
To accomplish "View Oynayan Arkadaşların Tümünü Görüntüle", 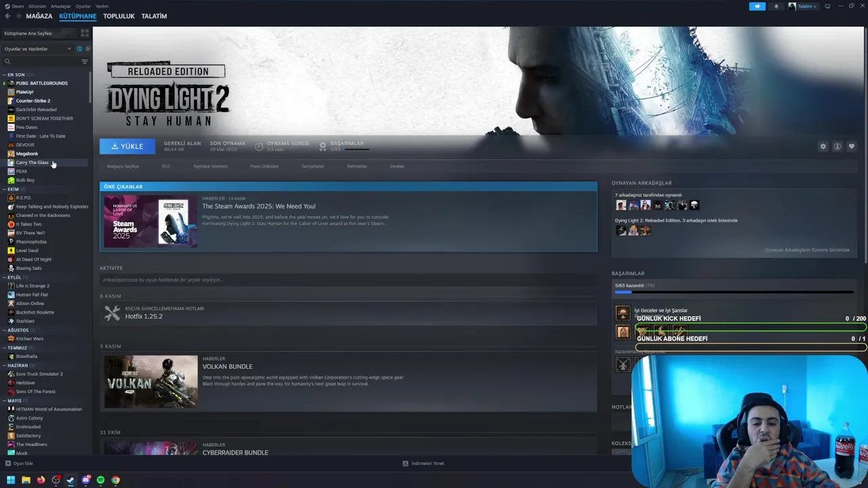I will tap(807, 250).
